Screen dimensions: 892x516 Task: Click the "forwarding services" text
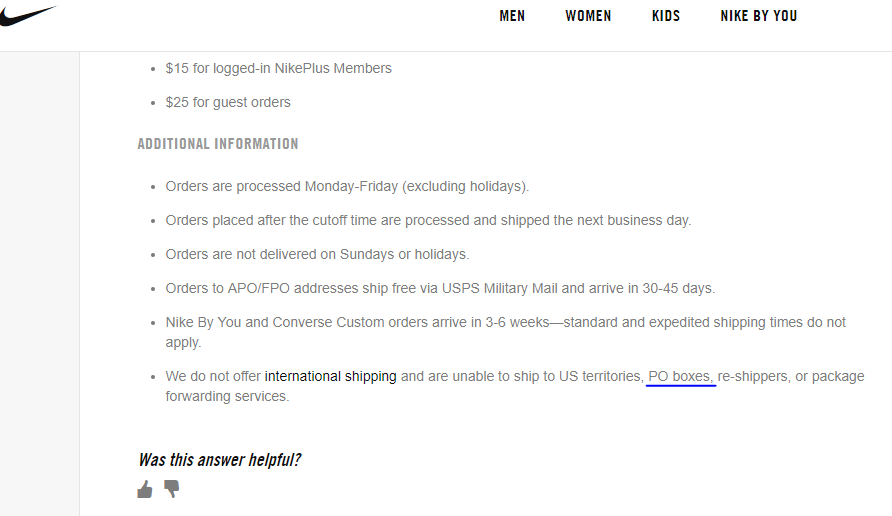coord(227,396)
